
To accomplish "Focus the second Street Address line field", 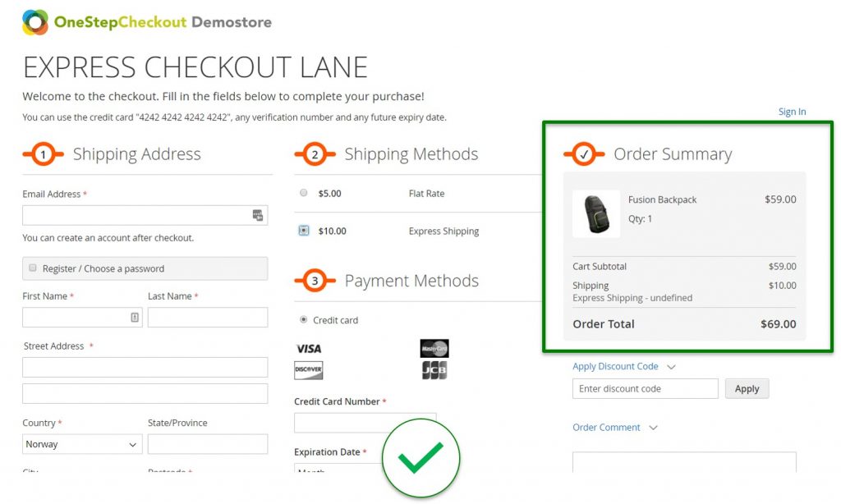I will coord(145,393).
